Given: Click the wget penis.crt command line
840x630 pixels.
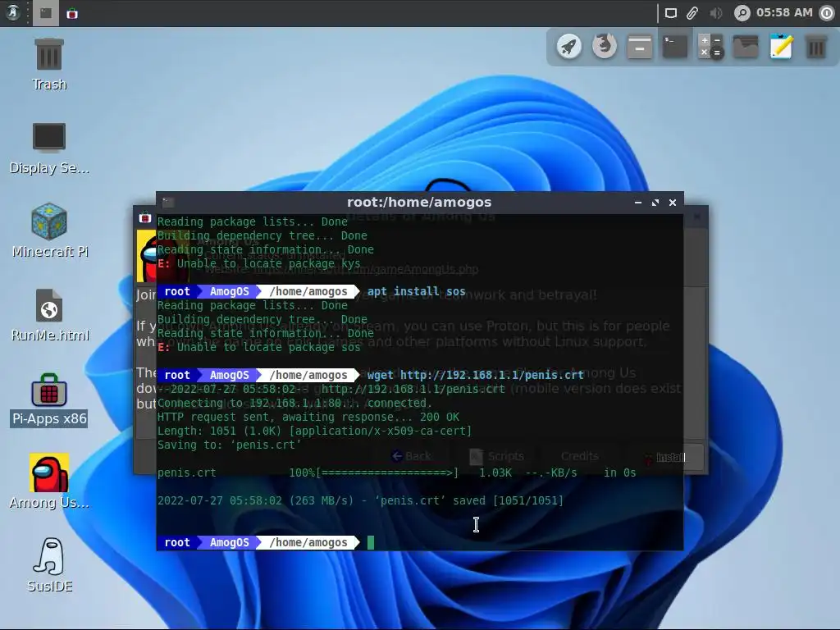Looking at the screenshot, I should point(475,375).
